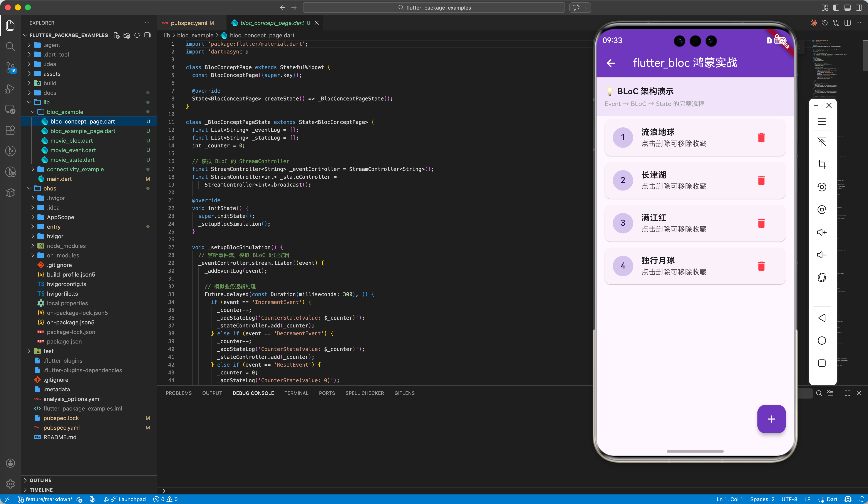
Task: Expand the OUTLINE section
Action: (40, 480)
